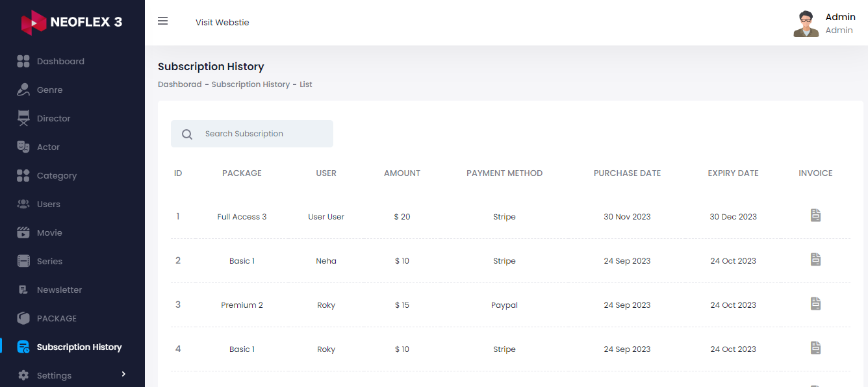
Task: Toggle the sidebar with the hamburger icon
Action: (162, 20)
